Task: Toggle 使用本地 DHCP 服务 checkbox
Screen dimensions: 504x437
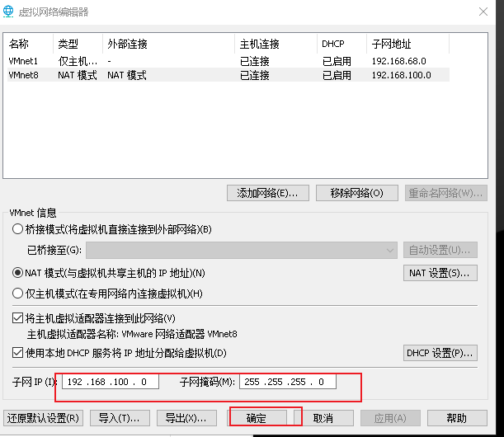Action: click(x=17, y=353)
